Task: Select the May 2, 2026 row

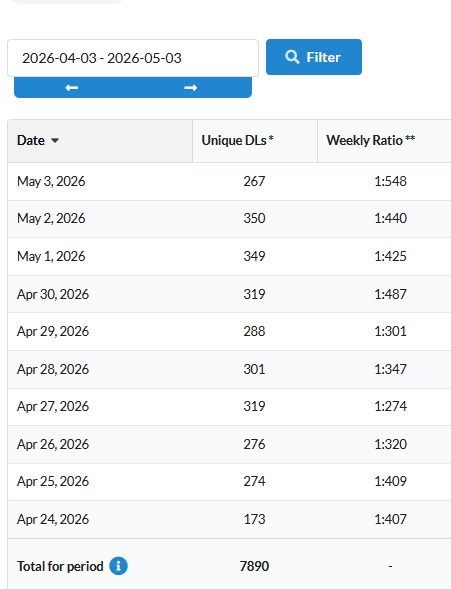Action: [x=229, y=219]
